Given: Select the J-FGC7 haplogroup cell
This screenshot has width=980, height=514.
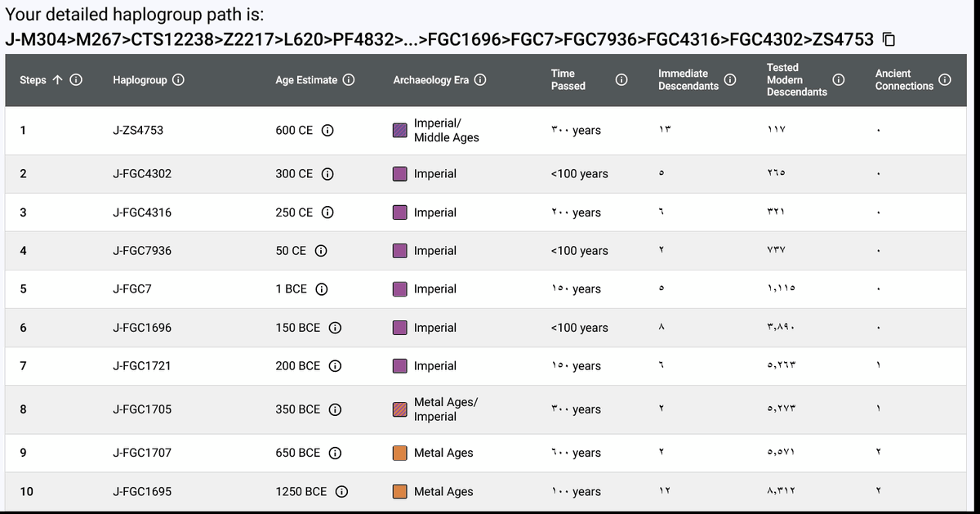Looking at the screenshot, I should tap(132, 289).
